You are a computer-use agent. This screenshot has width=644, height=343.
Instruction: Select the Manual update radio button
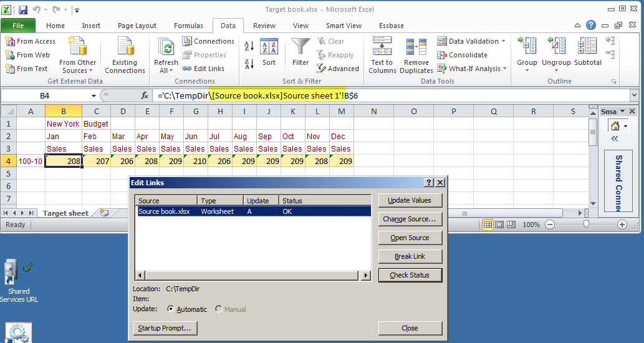coord(218,309)
